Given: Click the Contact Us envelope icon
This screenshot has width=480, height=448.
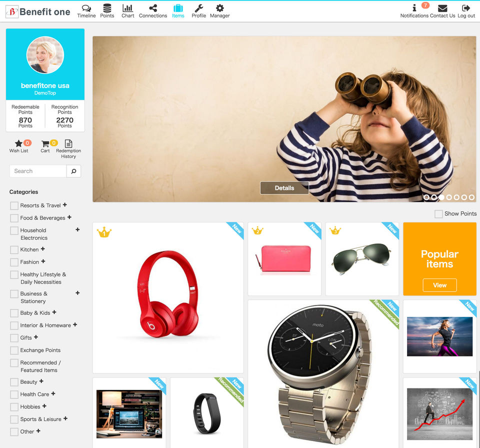Looking at the screenshot, I should pyautogui.click(x=442, y=8).
